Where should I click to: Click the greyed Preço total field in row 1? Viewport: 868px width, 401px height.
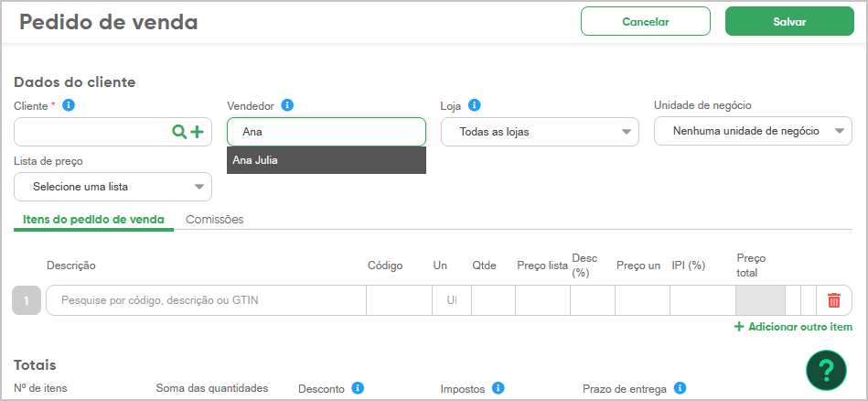tap(760, 300)
